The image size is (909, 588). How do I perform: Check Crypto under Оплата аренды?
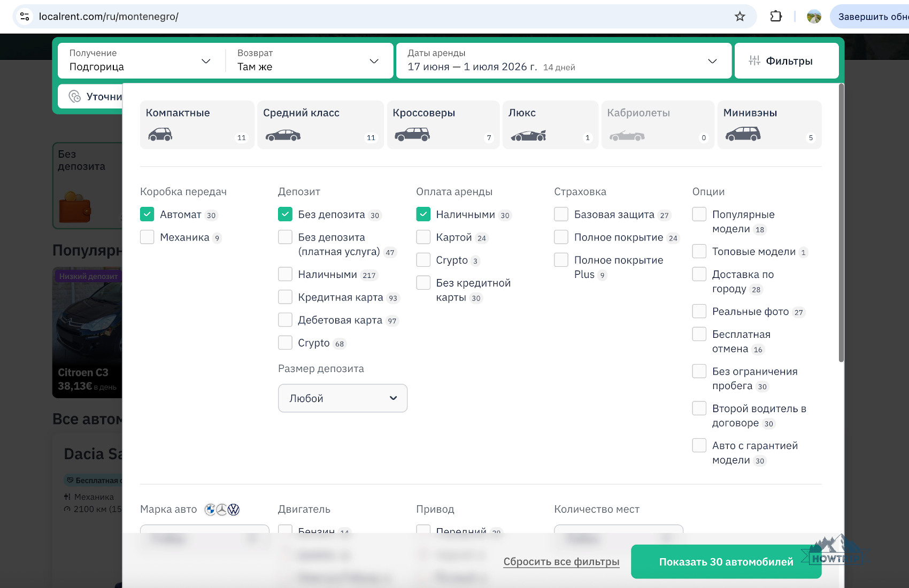(423, 260)
